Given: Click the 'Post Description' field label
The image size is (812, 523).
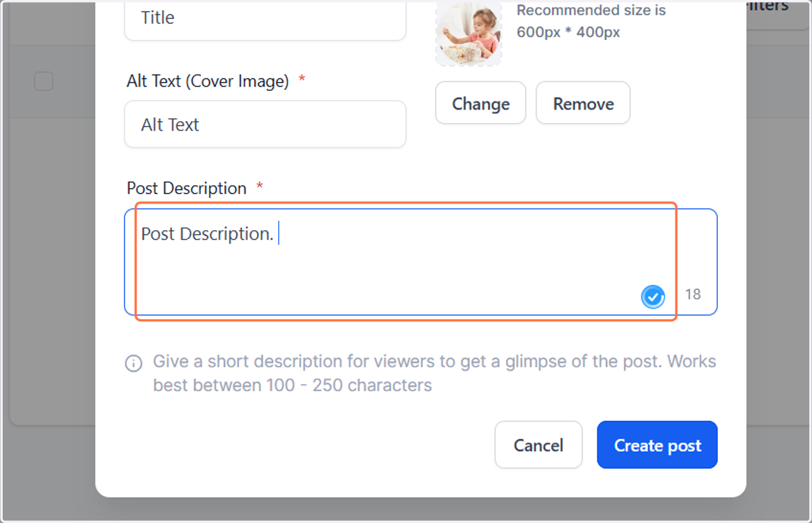Looking at the screenshot, I should coord(187,188).
